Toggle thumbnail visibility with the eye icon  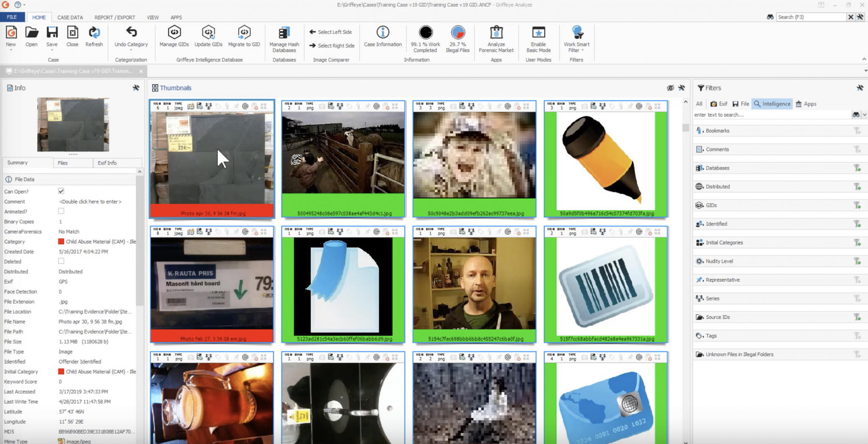coord(670,88)
